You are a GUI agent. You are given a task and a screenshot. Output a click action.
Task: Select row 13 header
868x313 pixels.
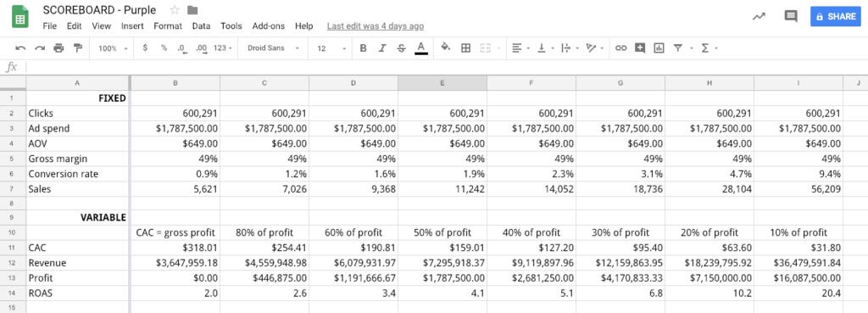coord(12,278)
